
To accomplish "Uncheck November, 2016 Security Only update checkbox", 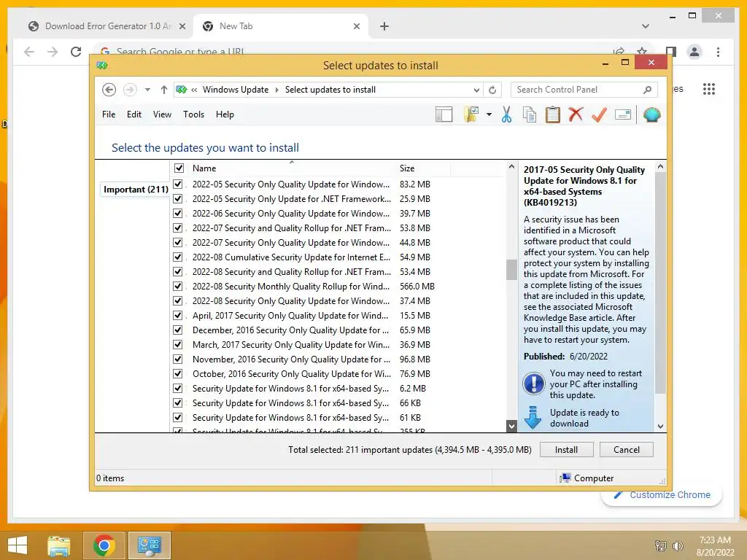I will (178, 359).
